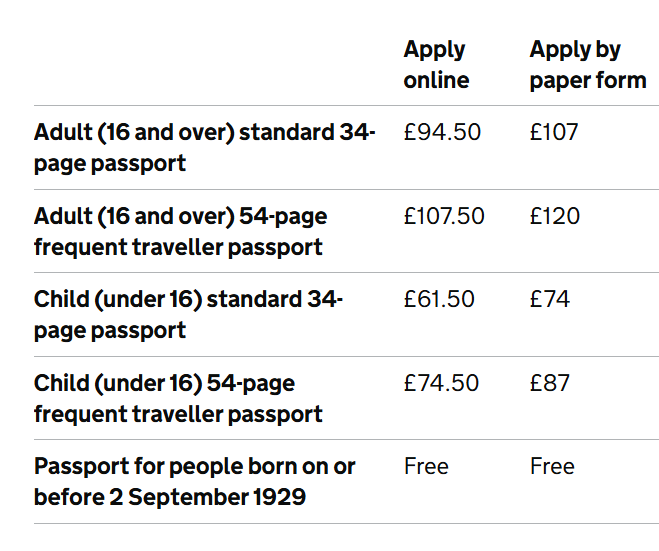Click the £87 paper form price

pos(550,383)
